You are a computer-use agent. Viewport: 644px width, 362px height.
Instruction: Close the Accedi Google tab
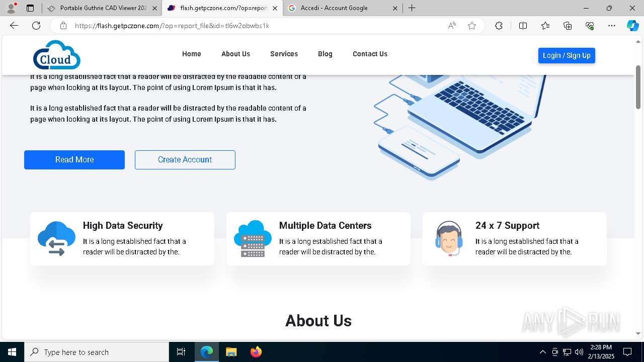395,8
